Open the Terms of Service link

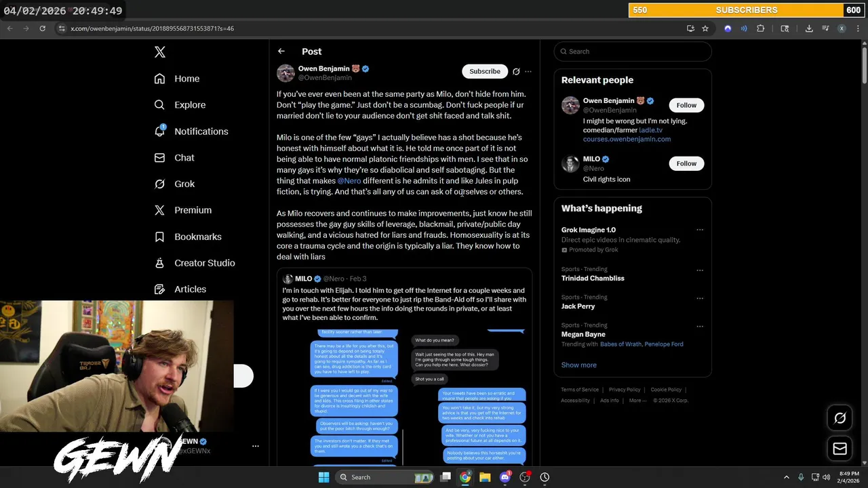coord(580,390)
